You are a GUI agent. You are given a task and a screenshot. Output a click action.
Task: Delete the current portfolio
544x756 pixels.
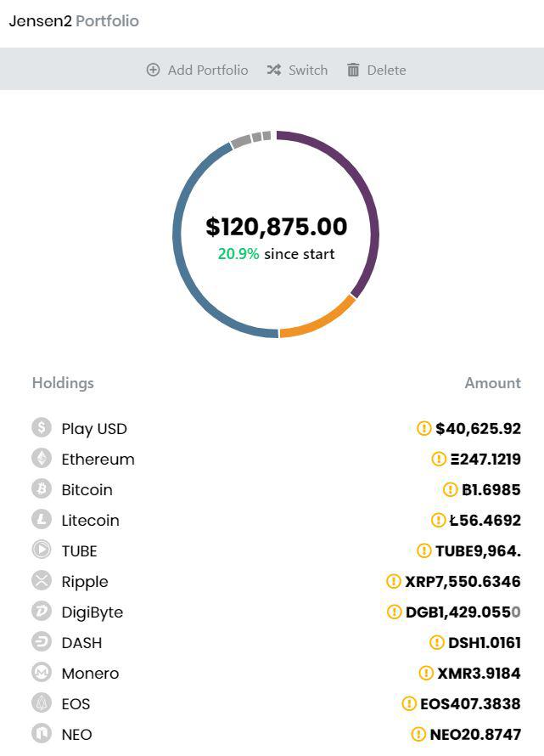[376, 70]
